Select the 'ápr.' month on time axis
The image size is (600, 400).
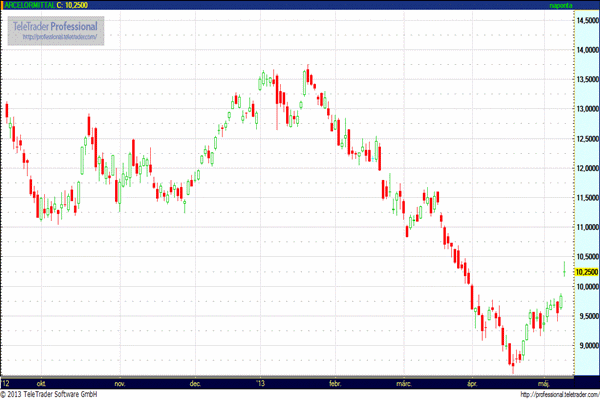(x=472, y=383)
